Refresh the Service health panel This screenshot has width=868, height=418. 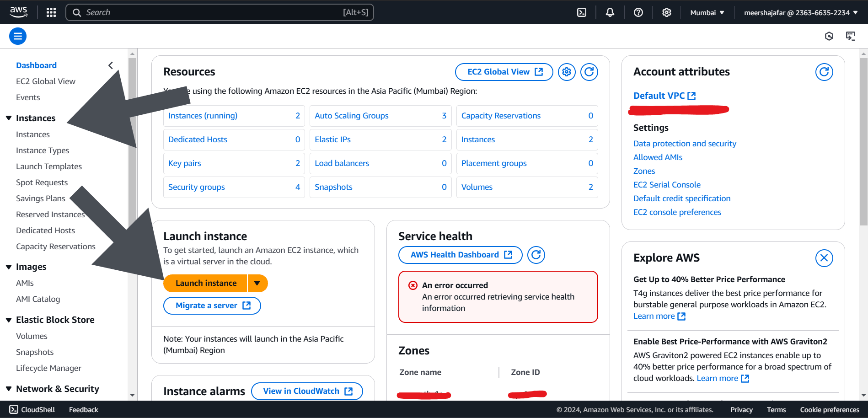[x=536, y=255]
